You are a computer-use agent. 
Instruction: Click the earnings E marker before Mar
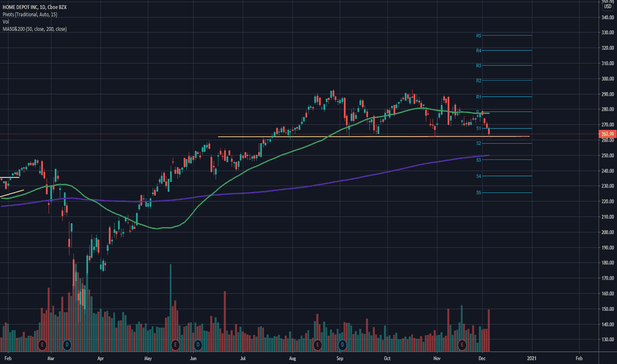pyautogui.click(x=42, y=345)
